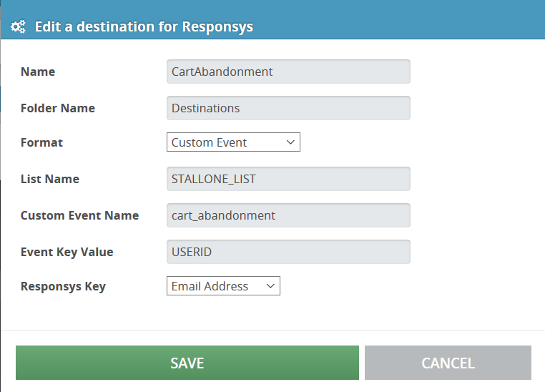The width and height of the screenshot is (545, 392).
Task: Focus the Custom Event Name field cart_abandonment
Action: point(288,215)
